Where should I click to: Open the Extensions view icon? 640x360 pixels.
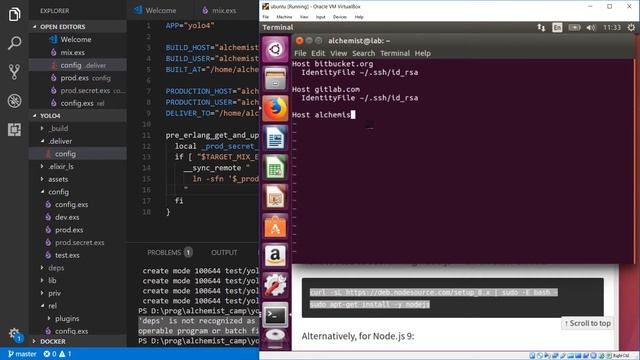coord(14,130)
